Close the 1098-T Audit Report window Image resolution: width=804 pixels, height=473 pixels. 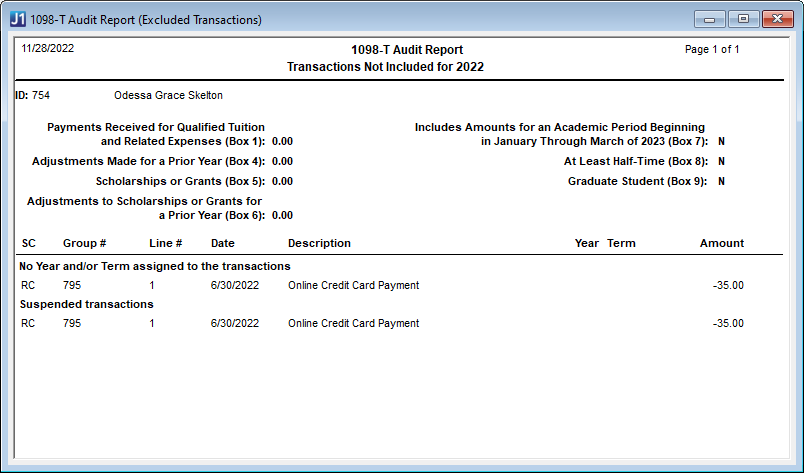pos(777,19)
